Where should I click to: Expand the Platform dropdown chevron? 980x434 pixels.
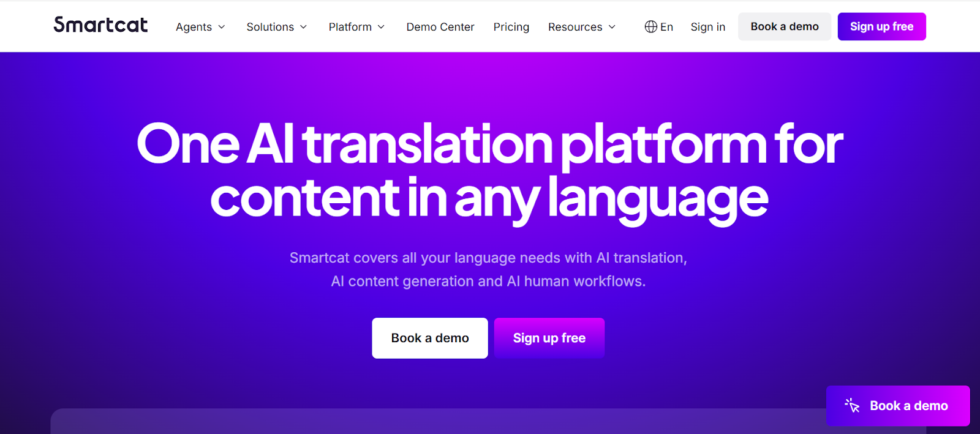click(x=381, y=27)
